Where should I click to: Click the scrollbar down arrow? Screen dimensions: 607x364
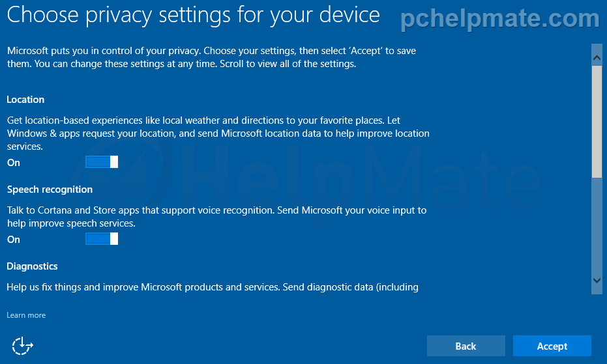tap(597, 281)
